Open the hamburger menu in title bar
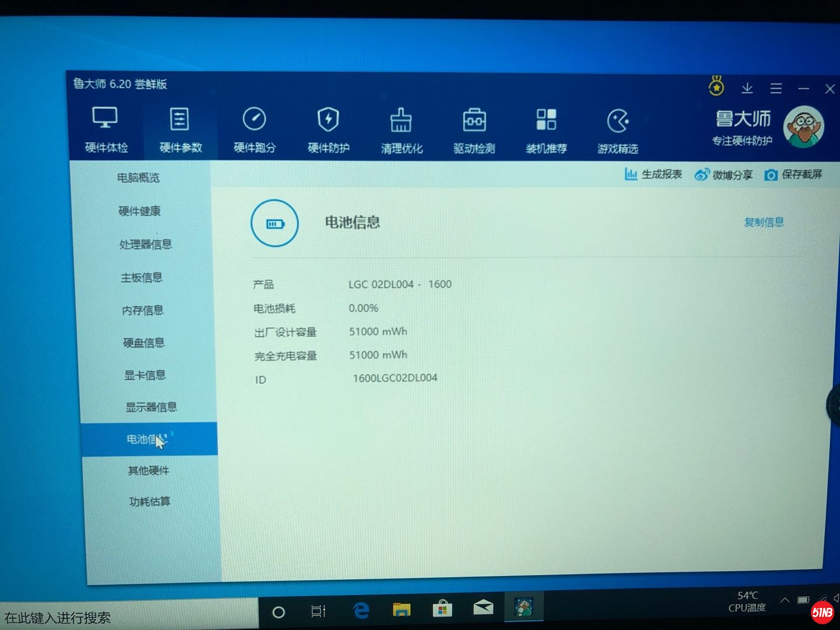This screenshot has width=840, height=630. tap(776, 88)
